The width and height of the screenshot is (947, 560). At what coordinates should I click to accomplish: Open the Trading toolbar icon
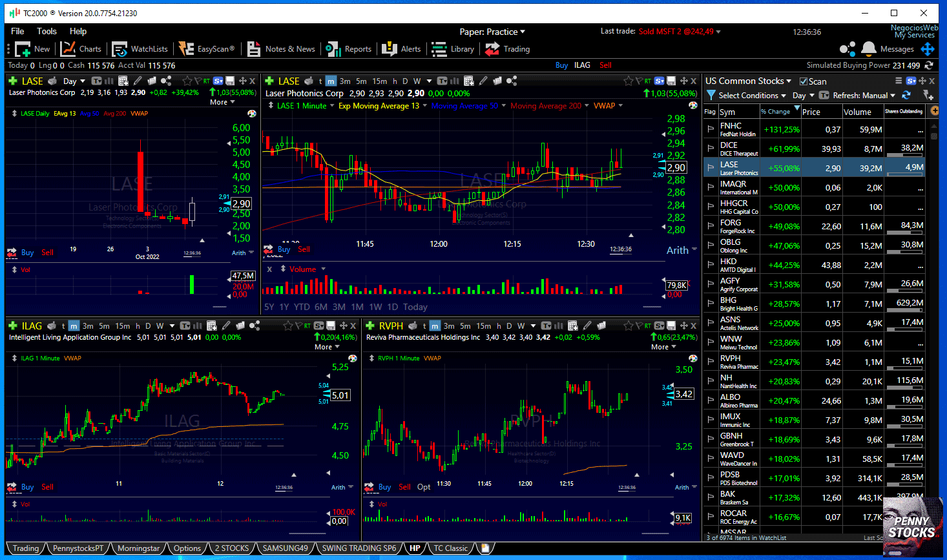(x=492, y=49)
